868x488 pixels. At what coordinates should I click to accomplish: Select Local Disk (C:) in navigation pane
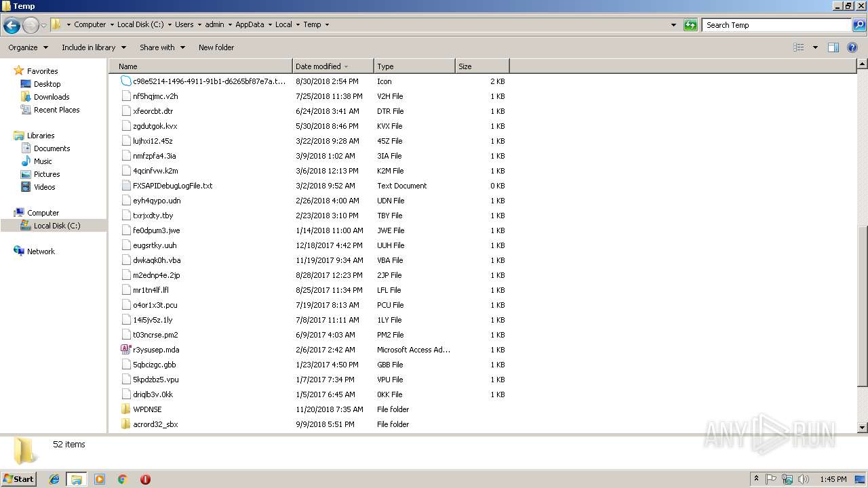[x=57, y=226]
